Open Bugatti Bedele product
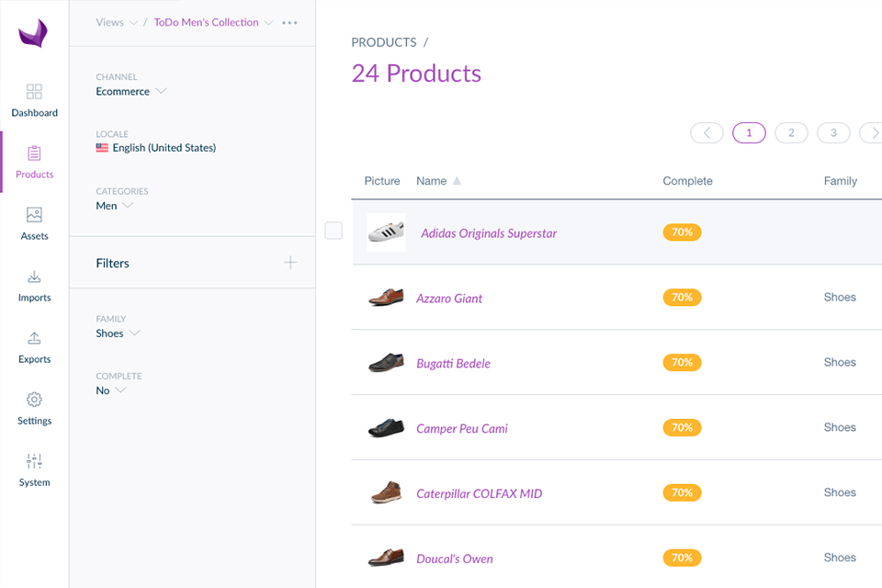882x588 pixels. [x=453, y=364]
